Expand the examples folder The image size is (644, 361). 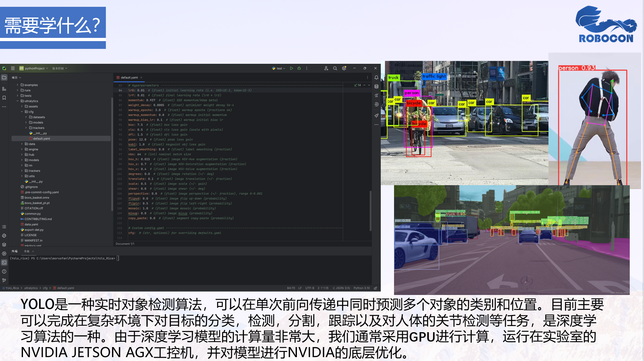tap(18, 85)
